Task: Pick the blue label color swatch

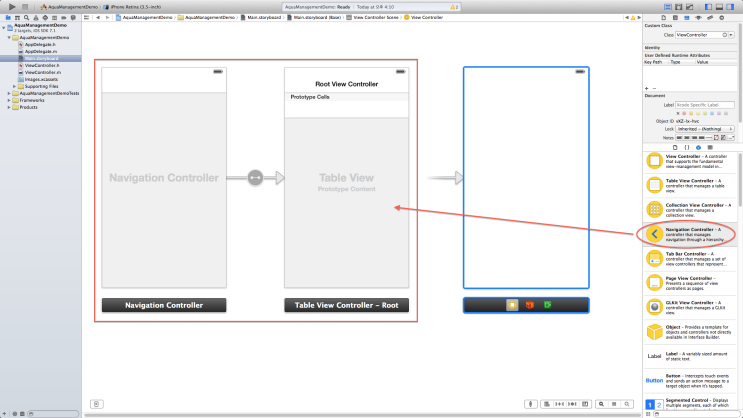Action: (712, 114)
